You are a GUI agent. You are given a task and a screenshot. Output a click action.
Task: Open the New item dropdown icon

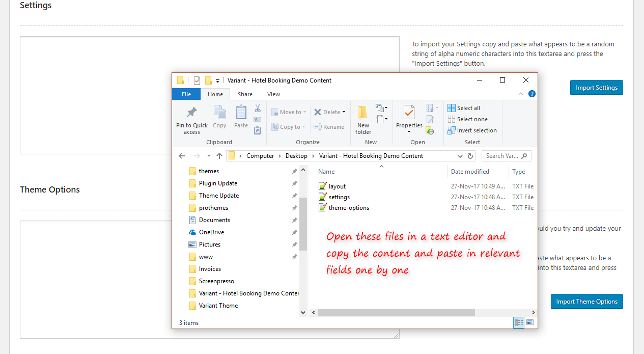pos(381,107)
